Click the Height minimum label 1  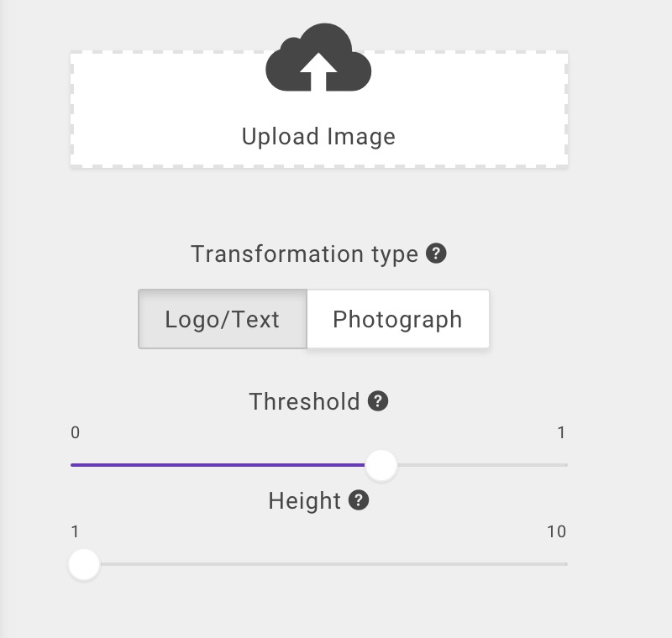coord(76,532)
